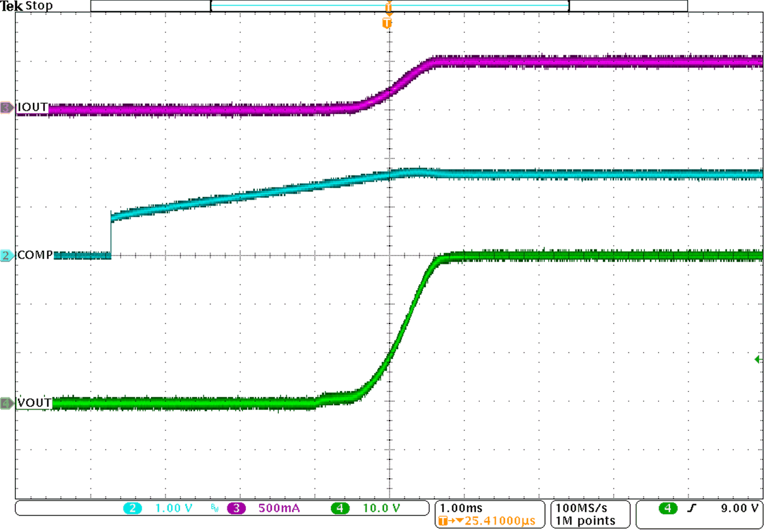765x532 pixels.
Task: Click the channel 2 COMP ground marker
Action: (x=7, y=255)
